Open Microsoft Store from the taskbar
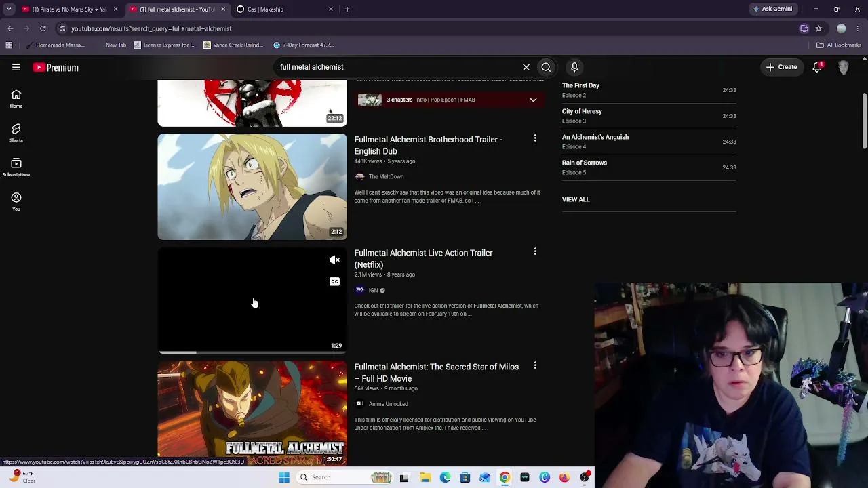 (x=465, y=477)
